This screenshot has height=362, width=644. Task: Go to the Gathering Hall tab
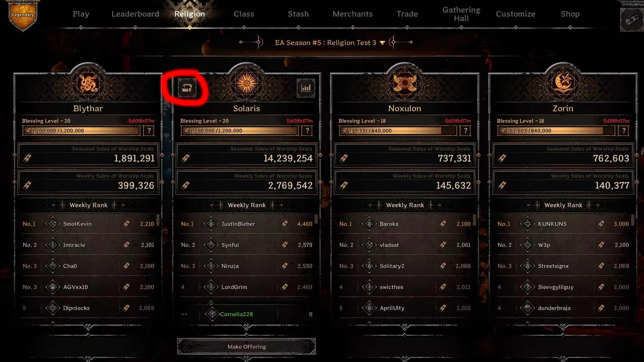[461, 14]
